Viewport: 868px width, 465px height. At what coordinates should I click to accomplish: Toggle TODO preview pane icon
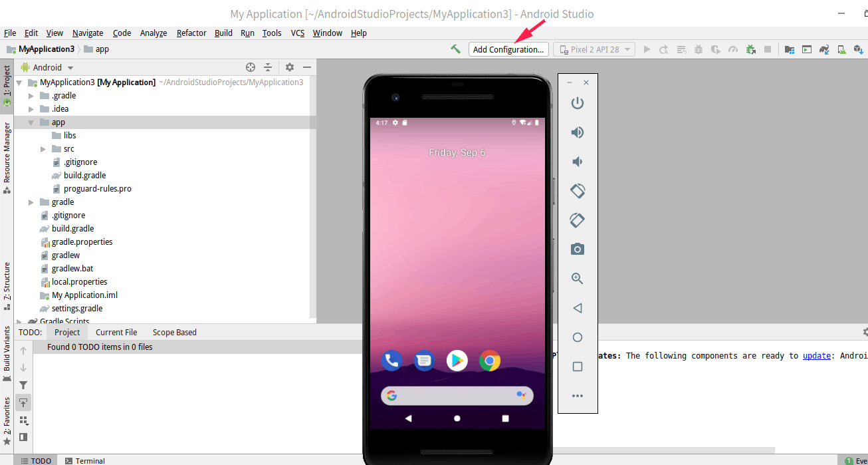coord(23,437)
